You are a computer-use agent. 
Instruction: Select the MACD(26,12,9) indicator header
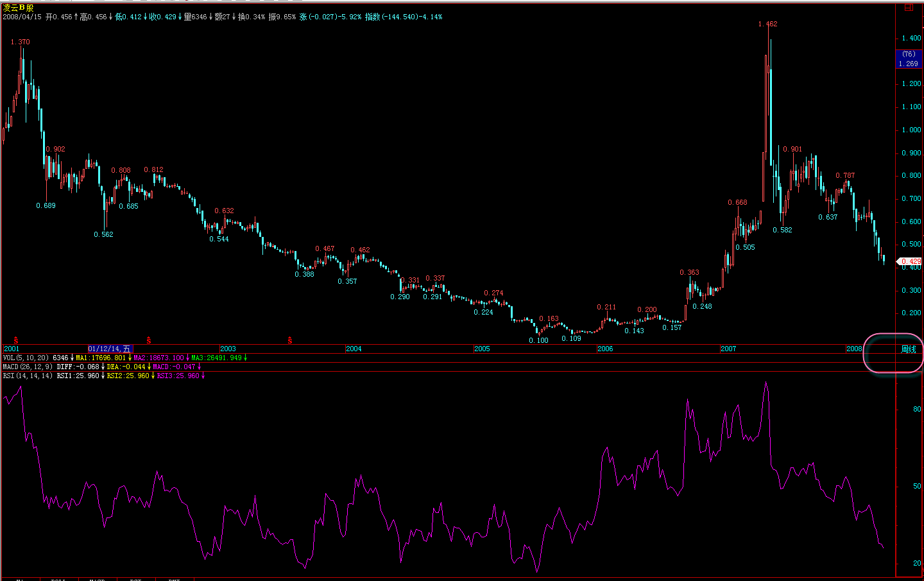[27, 367]
